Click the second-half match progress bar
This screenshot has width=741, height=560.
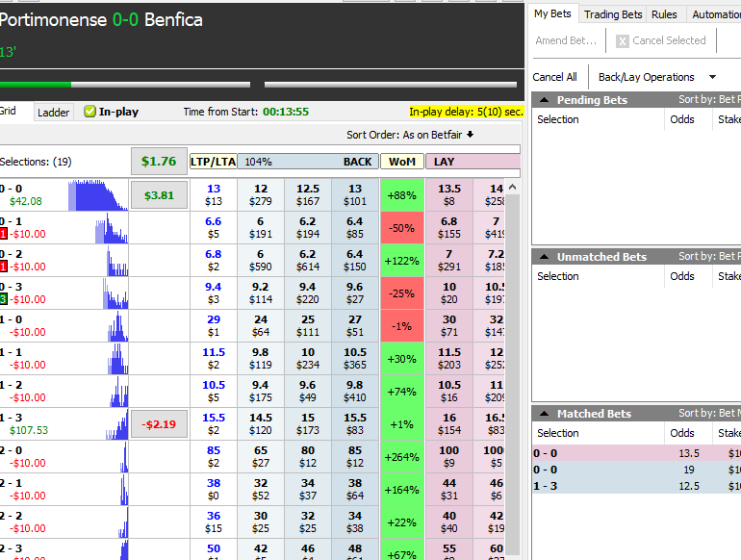click(391, 85)
